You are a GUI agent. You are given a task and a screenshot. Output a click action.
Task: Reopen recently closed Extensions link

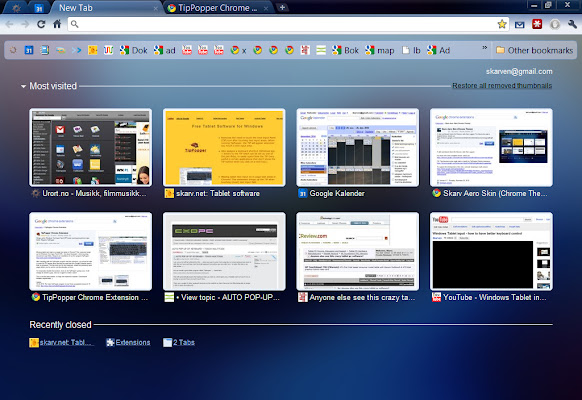tap(128, 342)
